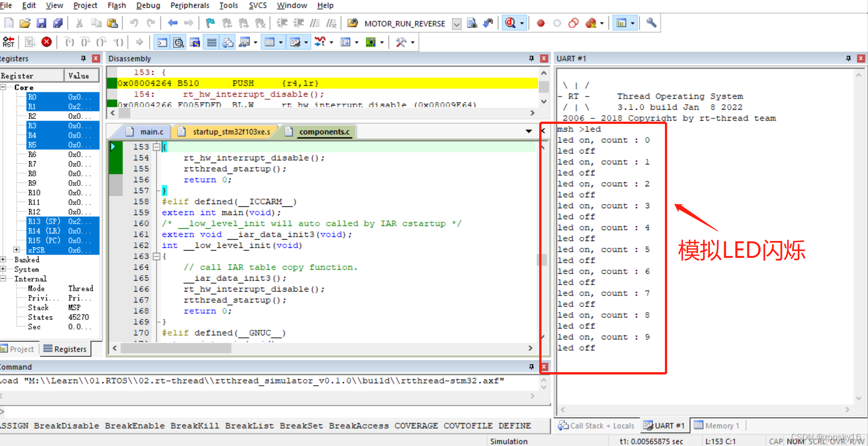This screenshot has height=446, width=868.
Task: Open the MOTOR_RUN_REVERSE find combo dropdown
Action: point(456,24)
